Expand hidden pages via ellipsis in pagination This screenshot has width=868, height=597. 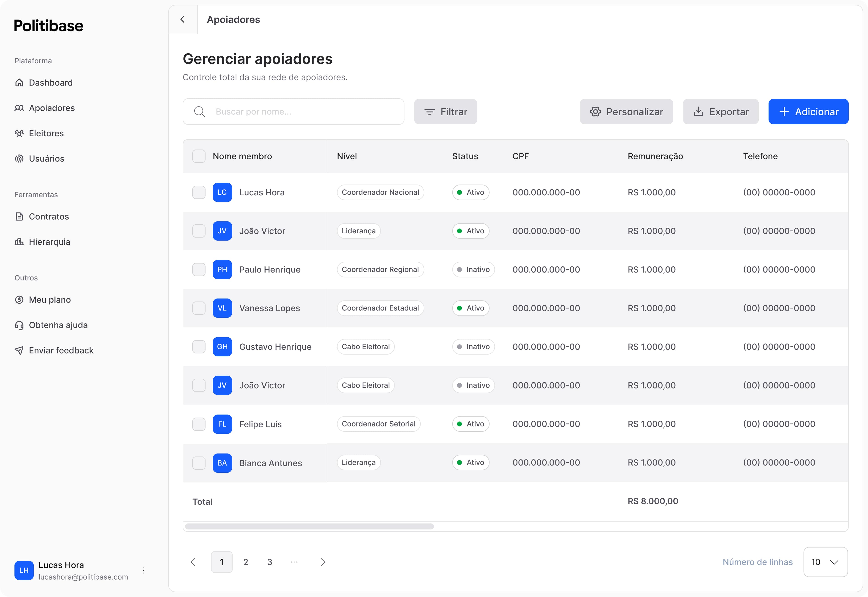[294, 562]
